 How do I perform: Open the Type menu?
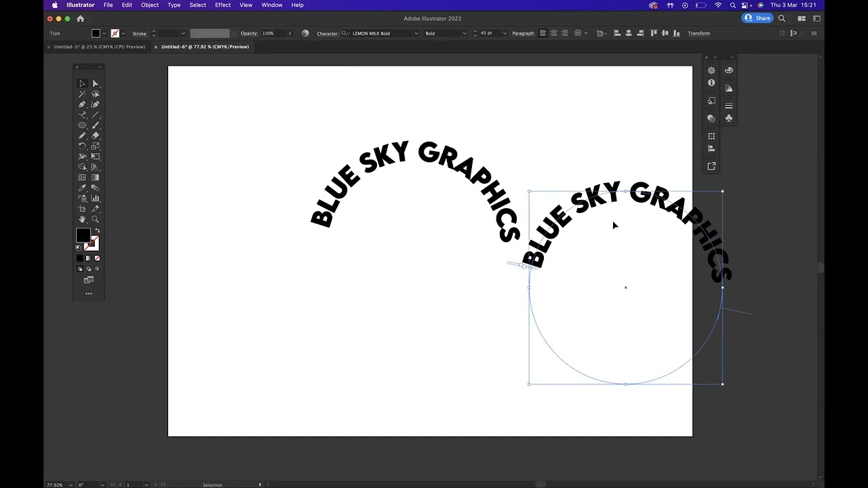(174, 5)
